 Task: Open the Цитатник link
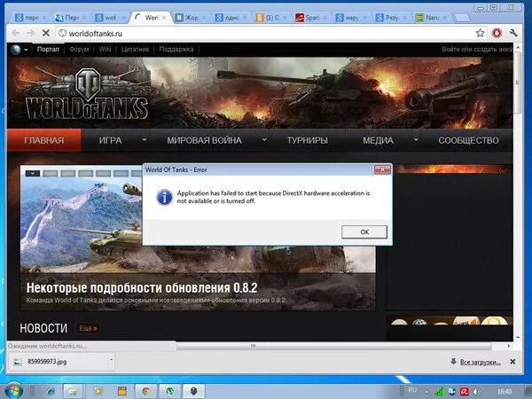(135, 49)
